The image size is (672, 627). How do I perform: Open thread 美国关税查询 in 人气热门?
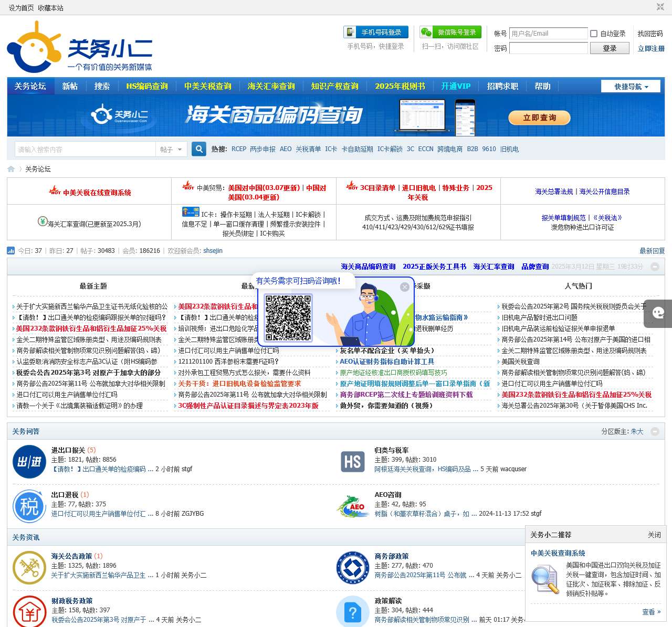point(520,362)
